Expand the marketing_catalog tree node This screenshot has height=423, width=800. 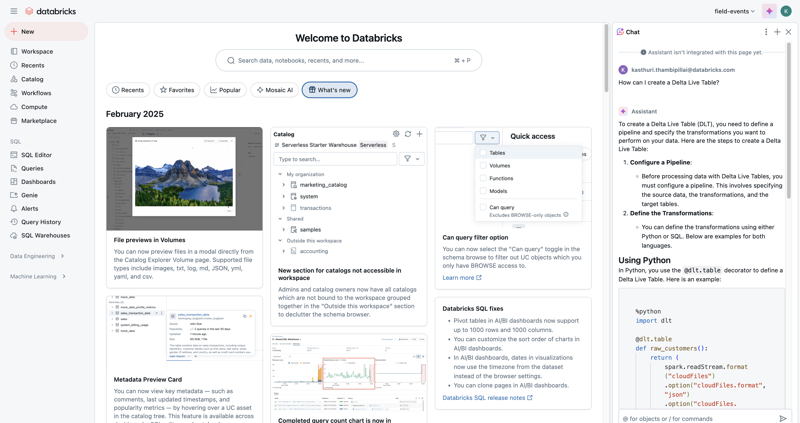click(x=284, y=185)
